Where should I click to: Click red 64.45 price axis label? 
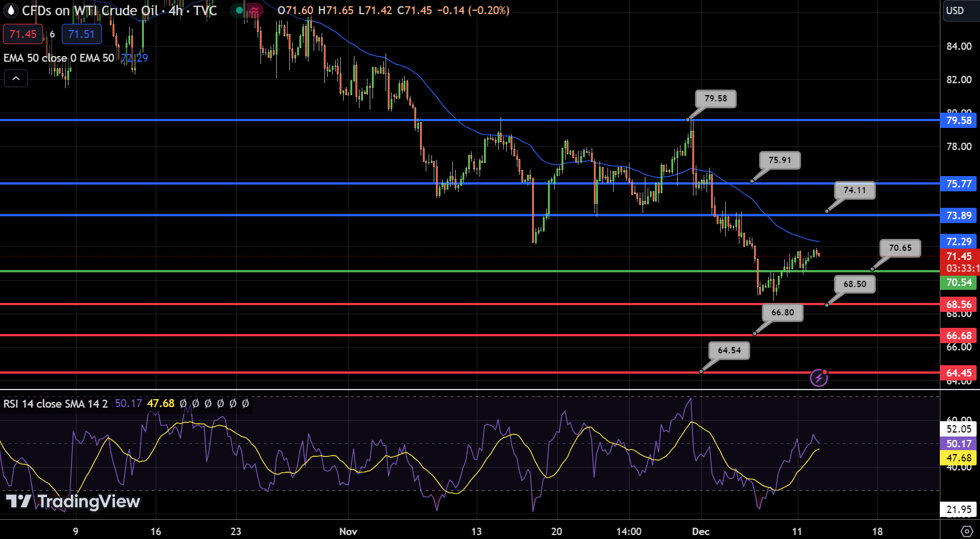(959, 373)
